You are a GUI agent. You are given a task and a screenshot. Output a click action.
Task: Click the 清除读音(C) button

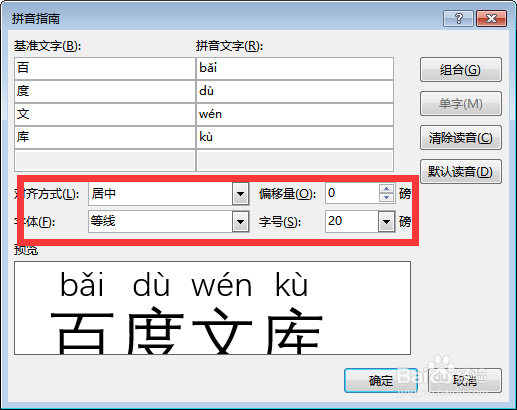pyautogui.click(x=461, y=138)
